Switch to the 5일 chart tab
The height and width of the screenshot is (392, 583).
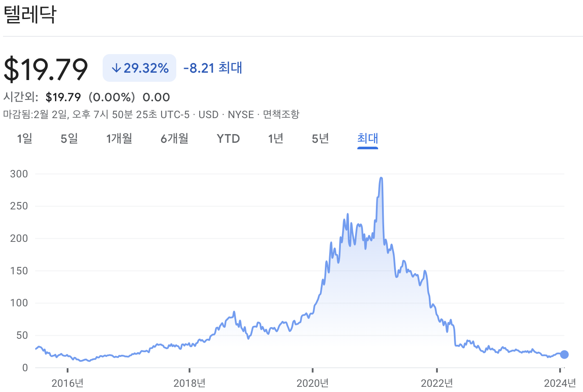pyautogui.click(x=68, y=138)
